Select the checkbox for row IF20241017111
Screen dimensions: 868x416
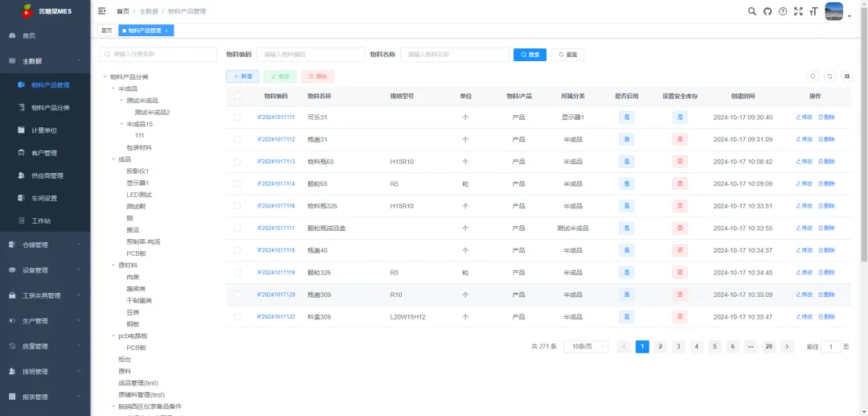click(x=237, y=117)
